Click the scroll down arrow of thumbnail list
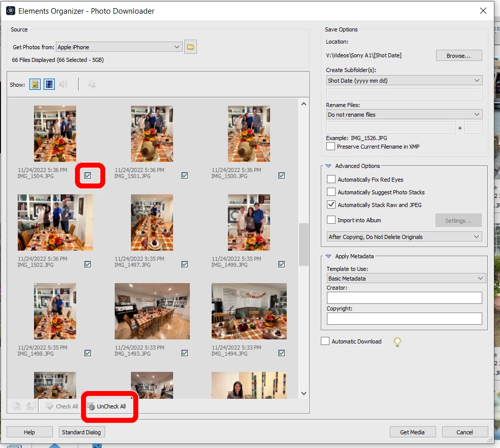Screen dimensions: 500x448 tap(304, 393)
